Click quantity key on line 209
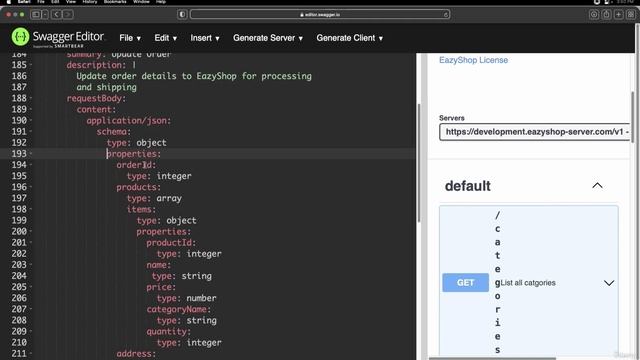 coord(169,331)
